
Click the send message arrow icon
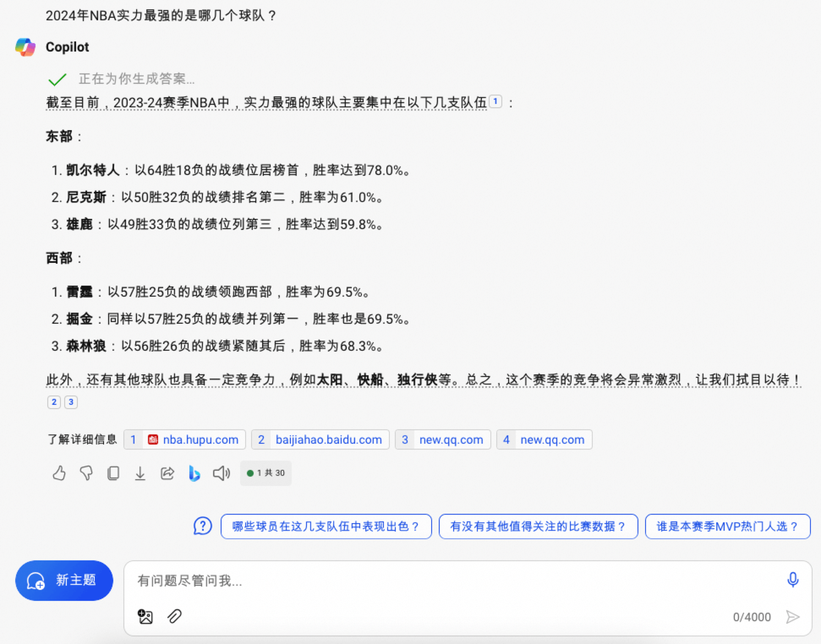(792, 617)
